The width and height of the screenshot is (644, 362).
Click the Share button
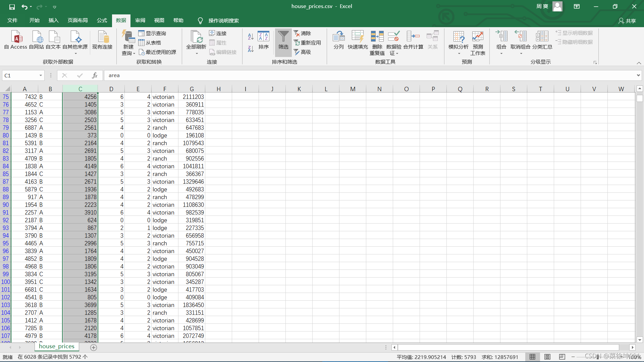pyautogui.click(x=627, y=21)
